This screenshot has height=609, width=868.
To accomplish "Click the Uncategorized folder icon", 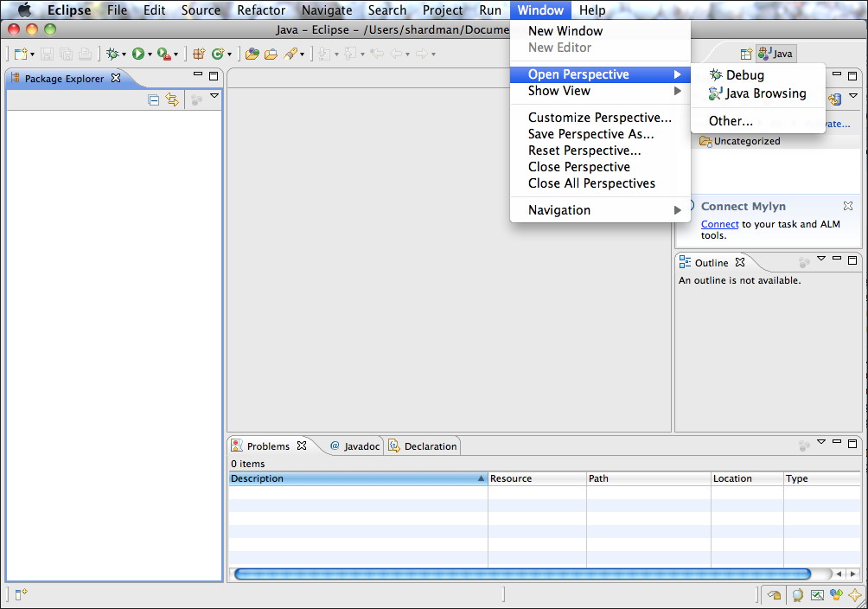I will [x=705, y=141].
